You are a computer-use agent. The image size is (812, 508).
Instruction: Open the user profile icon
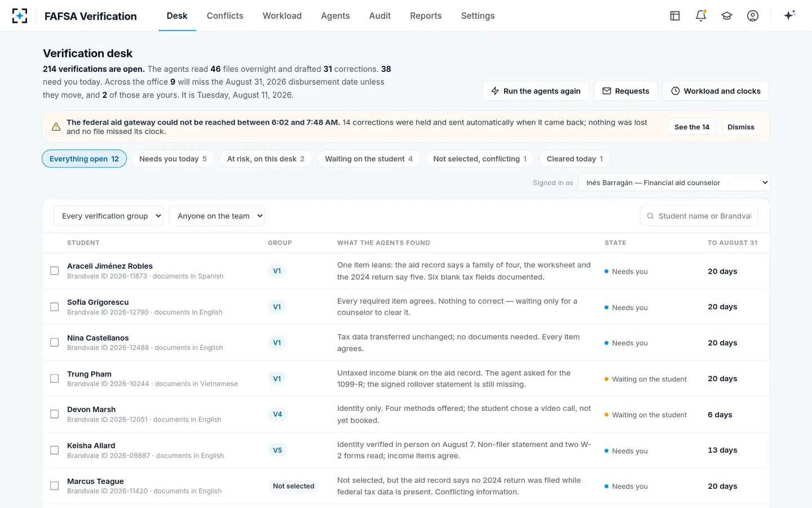pos(753,16)
